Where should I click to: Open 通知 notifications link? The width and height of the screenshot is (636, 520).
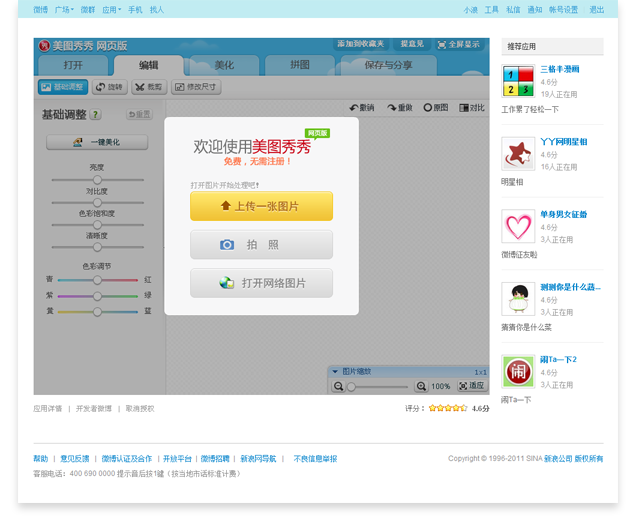click(535, 10)
